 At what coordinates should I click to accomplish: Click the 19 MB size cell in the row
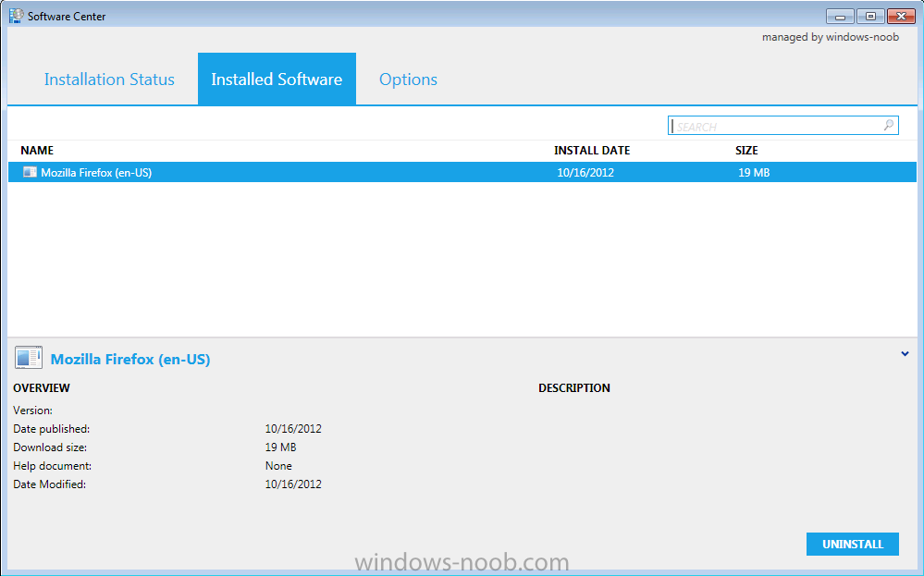pos(754,173)
